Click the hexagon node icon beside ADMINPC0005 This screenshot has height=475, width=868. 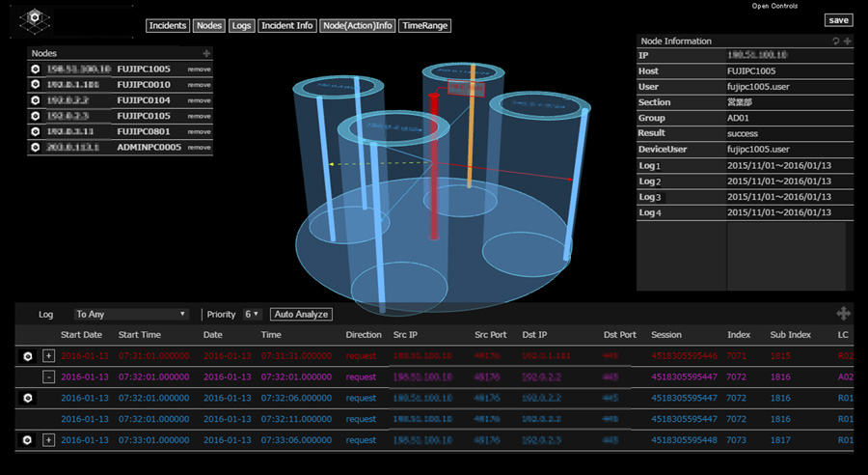pos(35,147)
